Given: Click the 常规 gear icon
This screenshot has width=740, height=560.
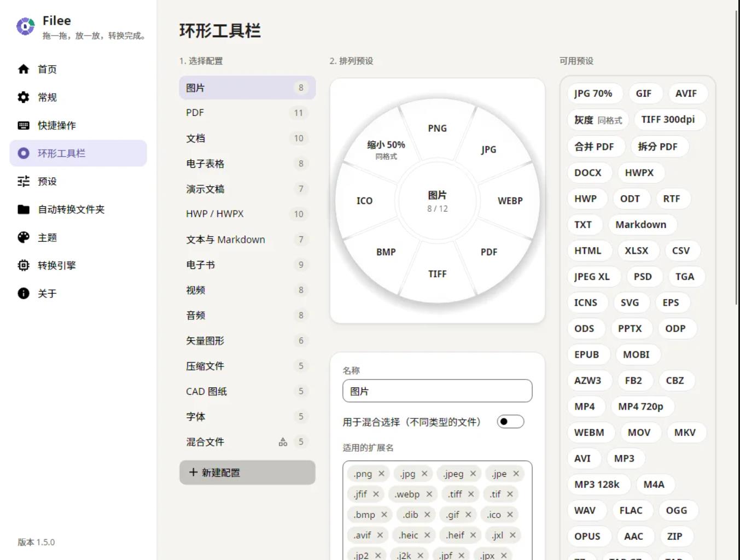Looking at the screenshot, I should (x=24, y=97).
